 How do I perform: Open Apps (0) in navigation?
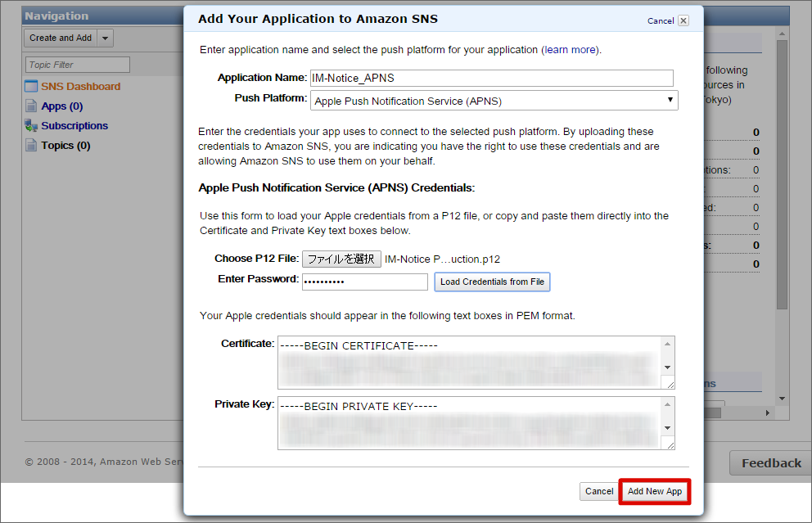click(x=62, y=106)
